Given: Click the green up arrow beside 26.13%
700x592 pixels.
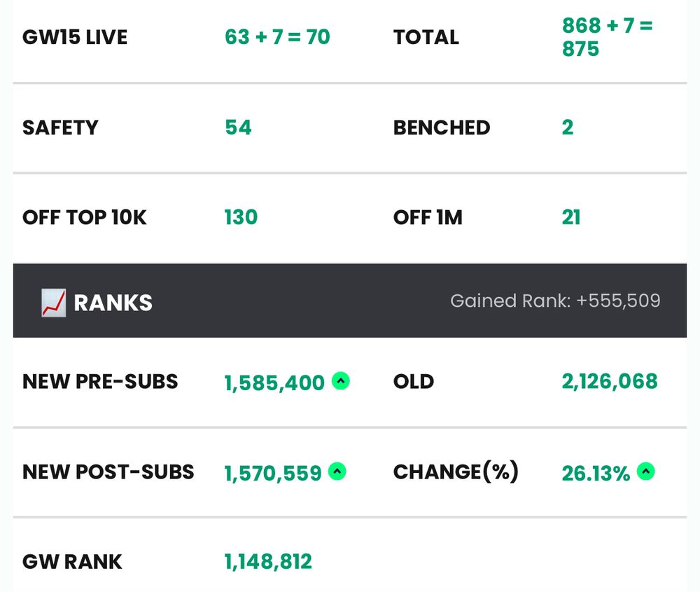Looking at the screenshot, I should [645, 471].
